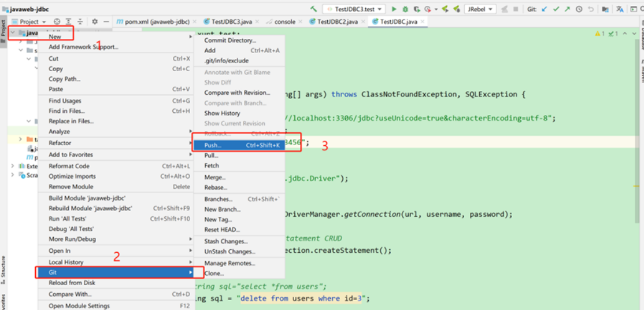This screenshot has width=644, height=310.
Task: Choose Stash Changes in Git submenu
Action: (239, 241)
